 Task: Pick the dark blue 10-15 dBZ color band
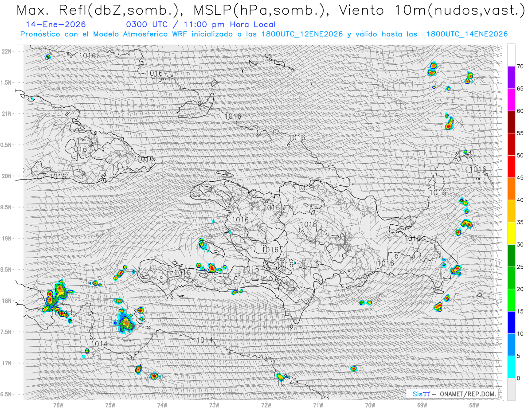(511, 322)
